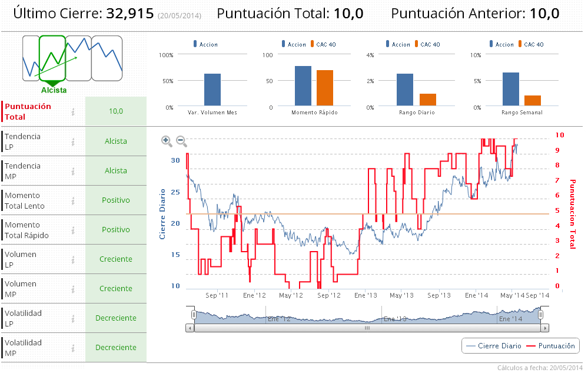Toggle Cierre Diario series in chart legend
Viewport: 588px width, 376px height.
coord(493,346)
